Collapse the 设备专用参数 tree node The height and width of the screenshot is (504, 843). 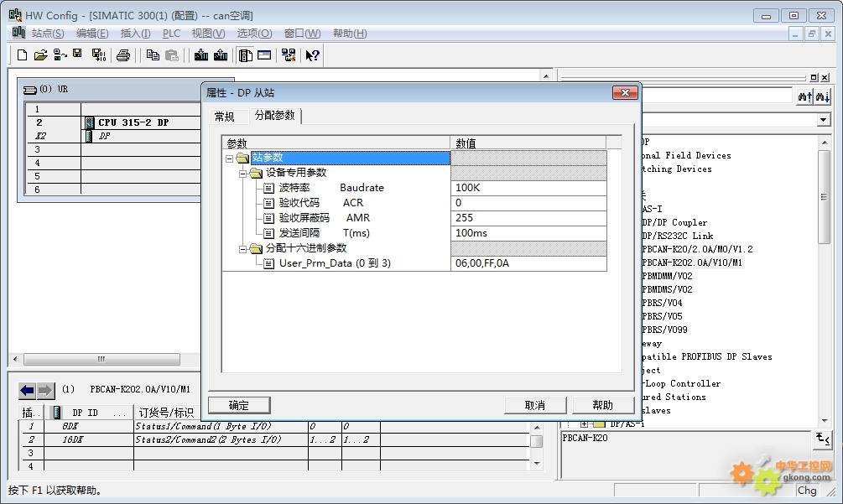[x=242, y=174]
